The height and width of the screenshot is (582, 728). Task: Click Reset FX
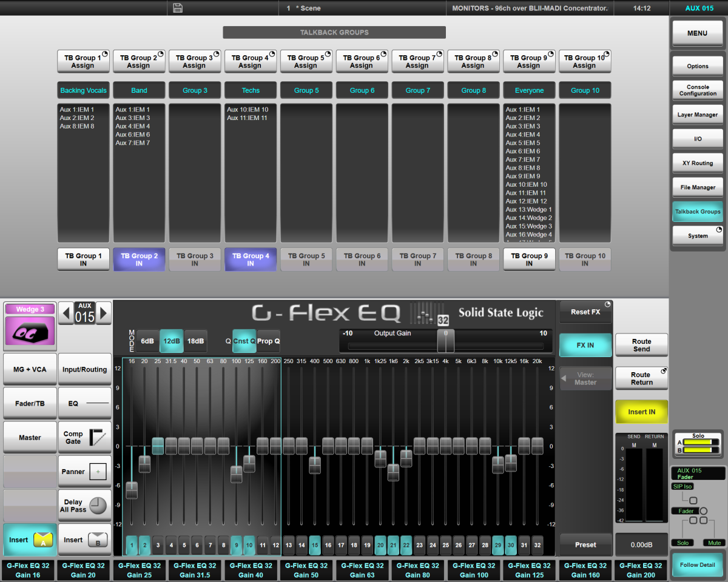click(x=585, y=312)
